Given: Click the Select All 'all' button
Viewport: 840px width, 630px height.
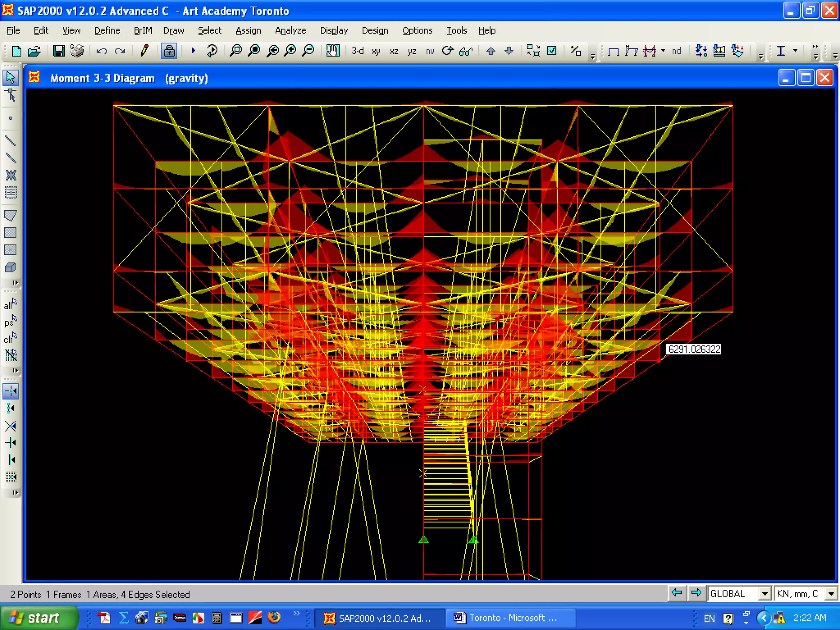Looking at the screenshot, I should (11, 305).
